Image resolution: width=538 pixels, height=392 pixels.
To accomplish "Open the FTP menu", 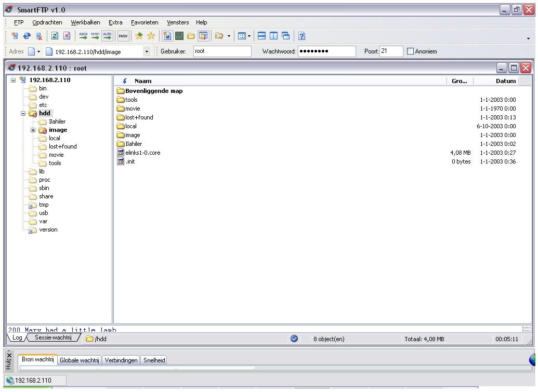I will pos(19,23).
